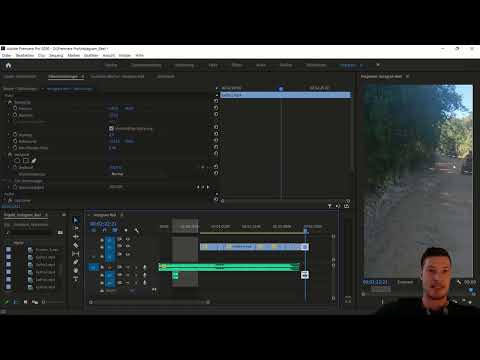Click the Program monitor current timecode
Image resolution: width=480 pixels, height=360 pixels.
point(376,282)
